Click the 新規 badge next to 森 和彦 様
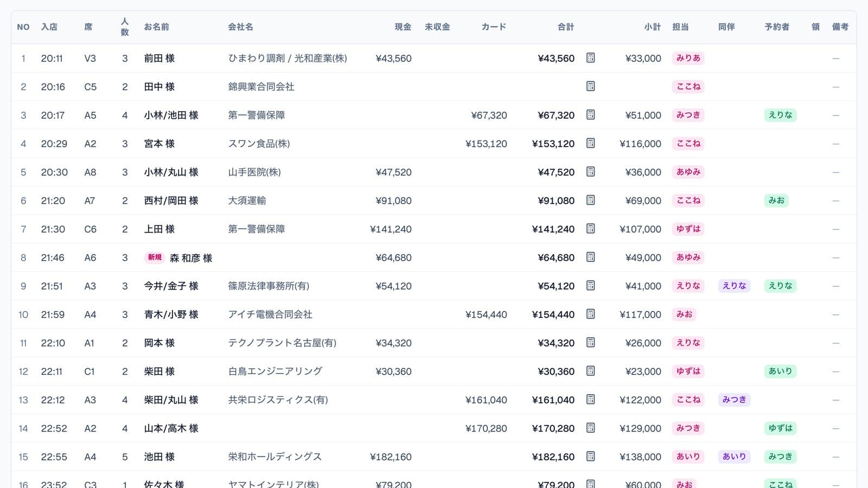Viewport: 868px width, 488px height. [155, 258]
